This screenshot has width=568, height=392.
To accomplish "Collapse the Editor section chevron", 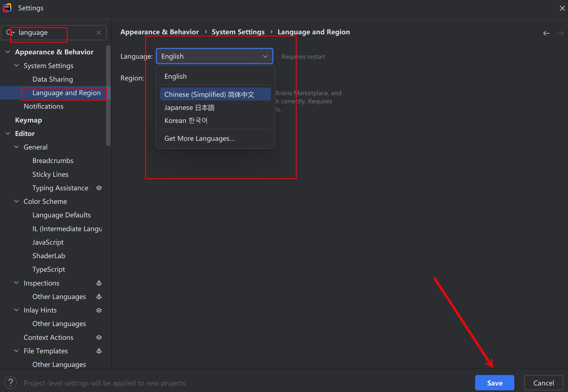I will tap(8, 133).
